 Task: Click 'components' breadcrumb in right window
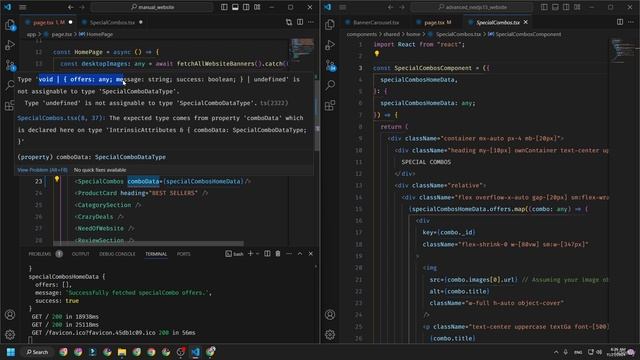[x=362, y=34]
